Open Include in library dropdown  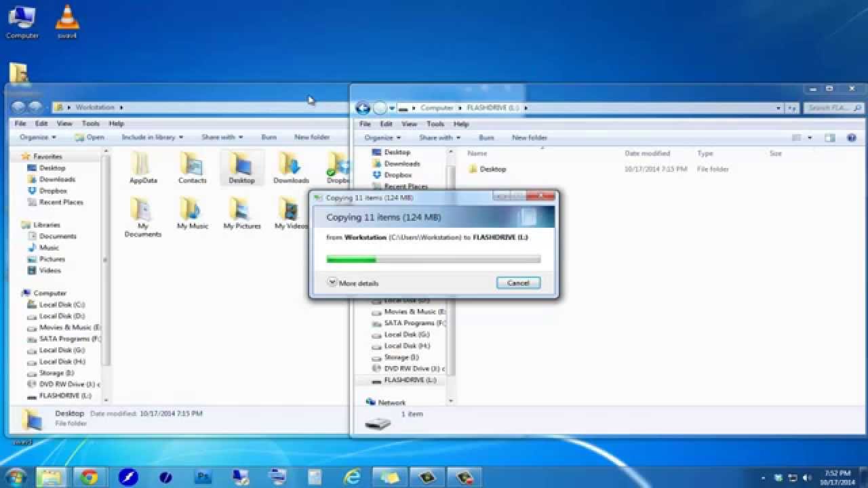(x=153, y=137)
